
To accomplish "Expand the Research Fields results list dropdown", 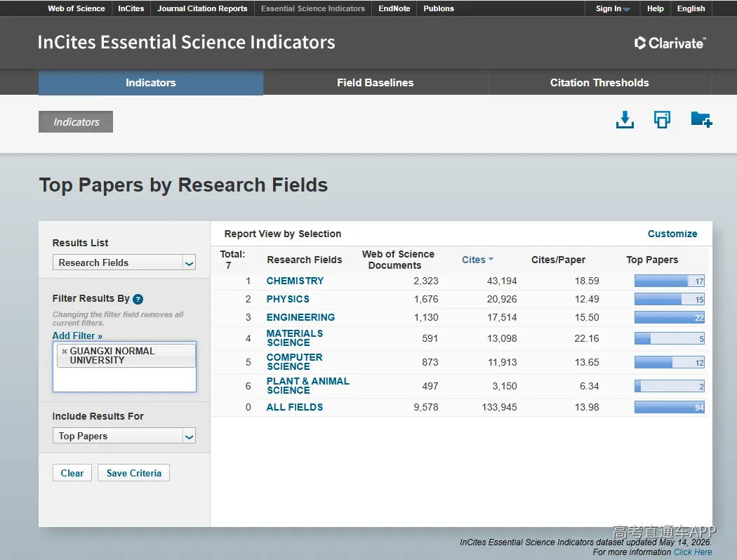I will (189, 262).
